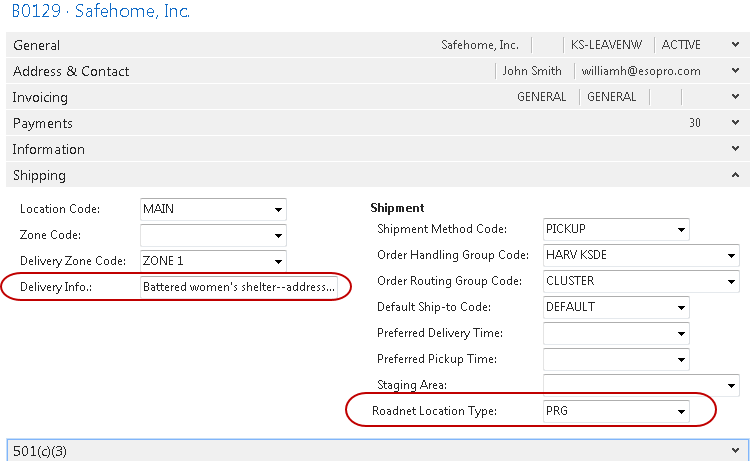The width and height of the screenshot is (752, 461).
Task: Open the Default Ship-to Code dropdown
Action: (680, 308)
